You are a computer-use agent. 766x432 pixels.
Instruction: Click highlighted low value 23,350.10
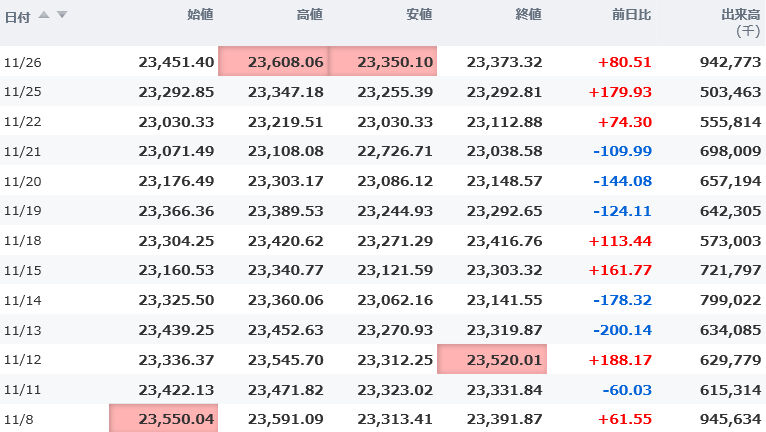383,62
